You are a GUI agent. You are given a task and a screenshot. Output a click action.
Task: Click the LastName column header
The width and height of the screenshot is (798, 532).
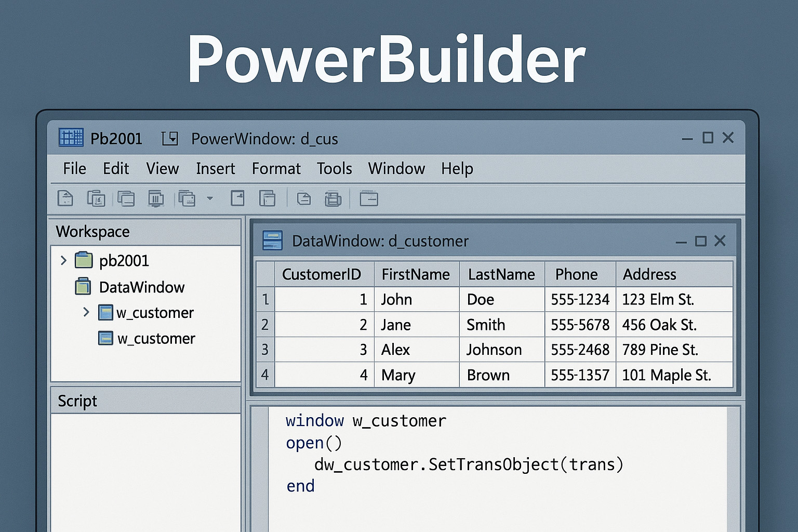[502, 274]
